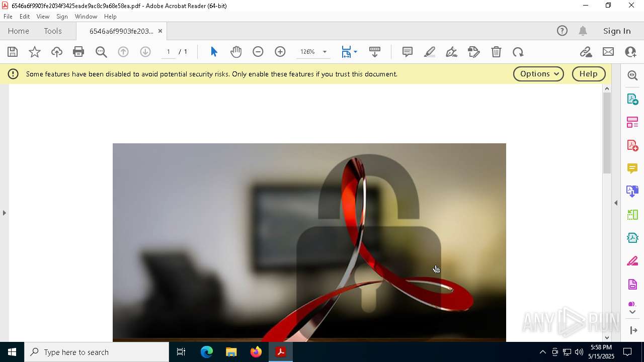
Task: Click the scroll down arrow
Action: 607,337
